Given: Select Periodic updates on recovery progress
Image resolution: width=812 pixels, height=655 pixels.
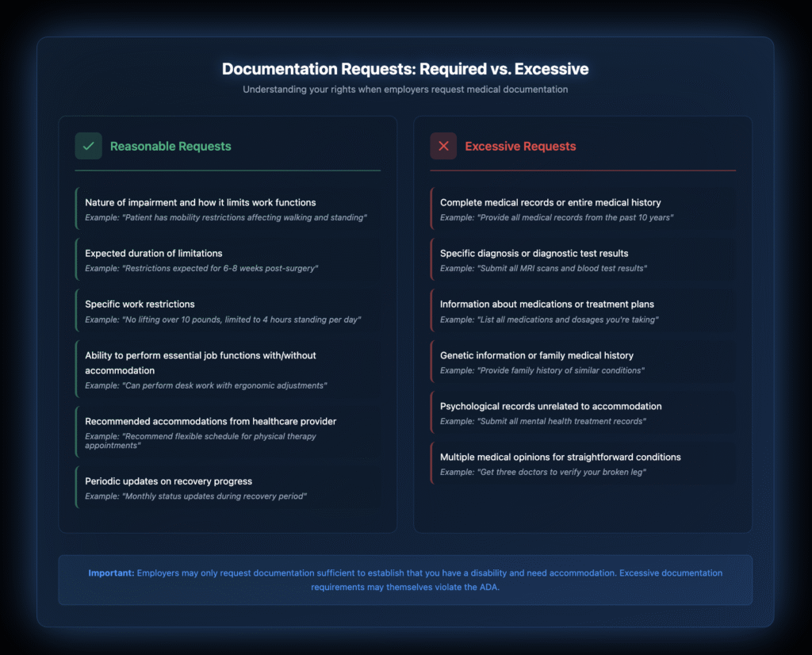Looking at the screenshot, I should click(169, 481).
